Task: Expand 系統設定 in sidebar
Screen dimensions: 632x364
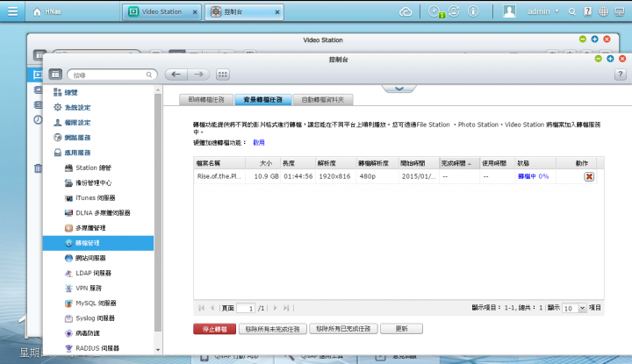Action: point(72,108)
